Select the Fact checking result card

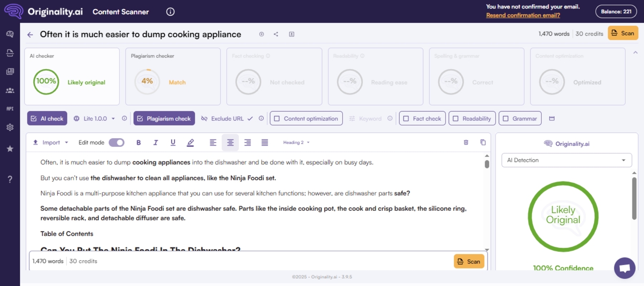tap(274, 77)
